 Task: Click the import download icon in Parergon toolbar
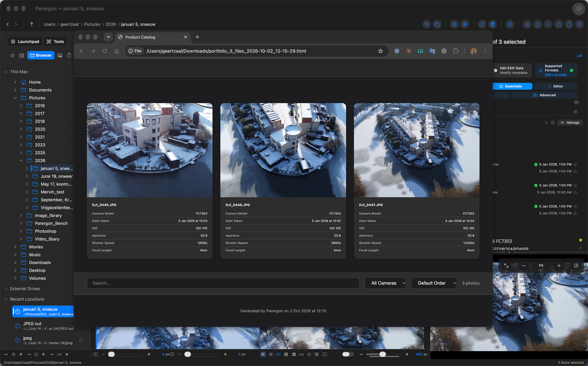point(527,24)
